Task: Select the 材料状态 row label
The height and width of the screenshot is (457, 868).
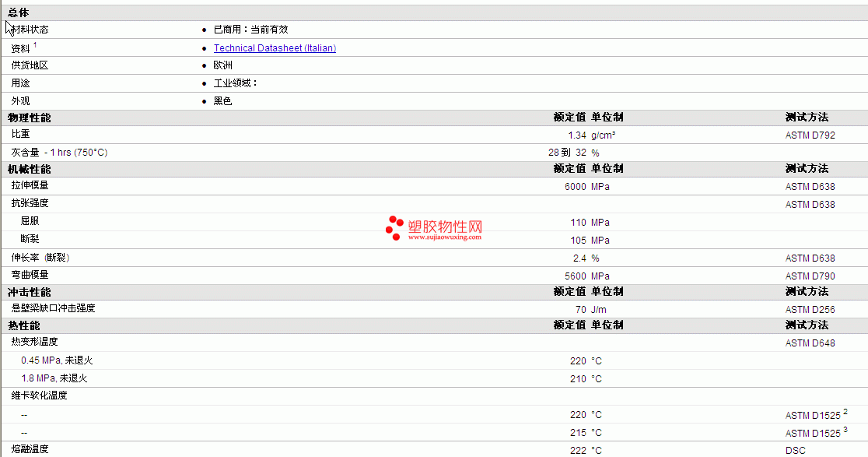Action: (x=30, y=30)
